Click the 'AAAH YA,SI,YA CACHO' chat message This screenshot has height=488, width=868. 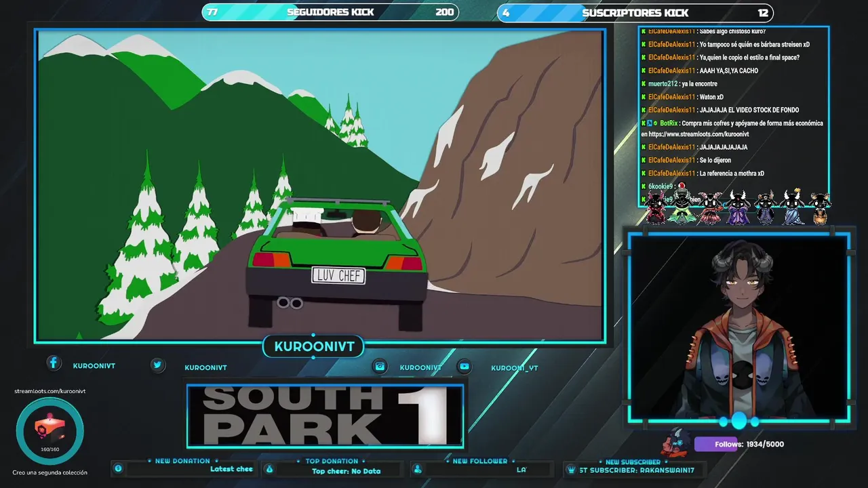pyautogui.click(x=729, y=70)
